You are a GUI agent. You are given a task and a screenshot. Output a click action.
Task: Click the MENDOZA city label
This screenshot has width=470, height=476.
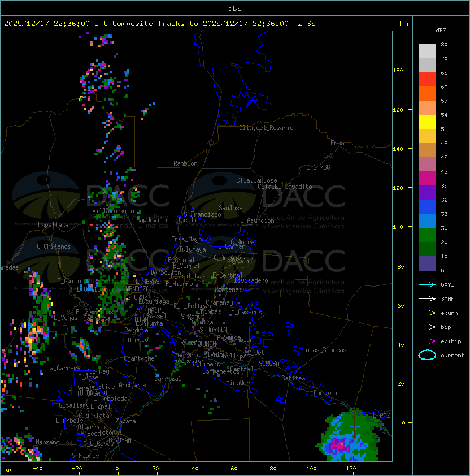coord(137,289)
